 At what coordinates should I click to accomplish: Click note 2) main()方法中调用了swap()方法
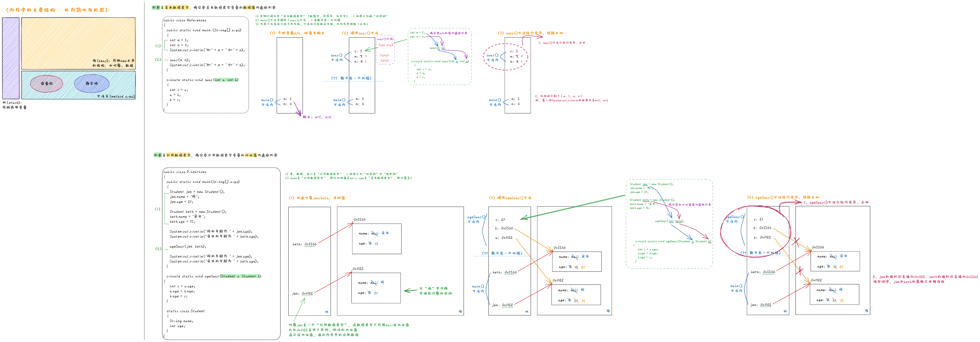point(298,20)
